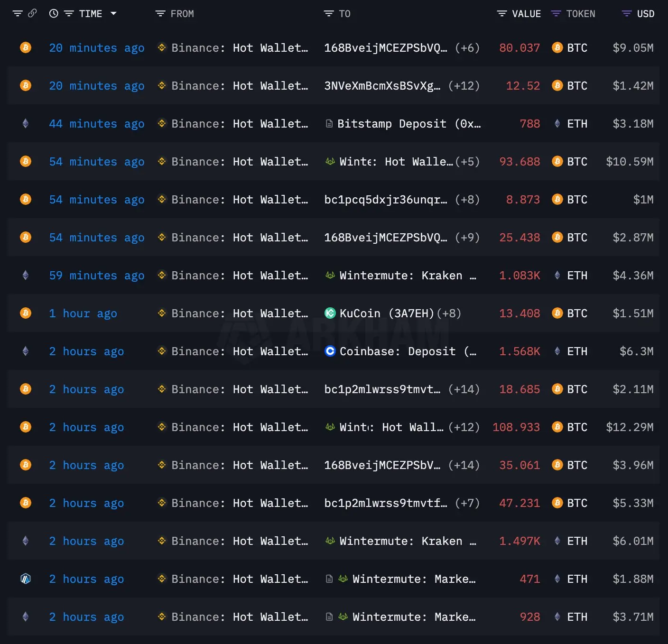Click the Ethereum chain icon in the $6.3M row
The height and width of the screenshot is (644, 668).
(x=26, y=351)
